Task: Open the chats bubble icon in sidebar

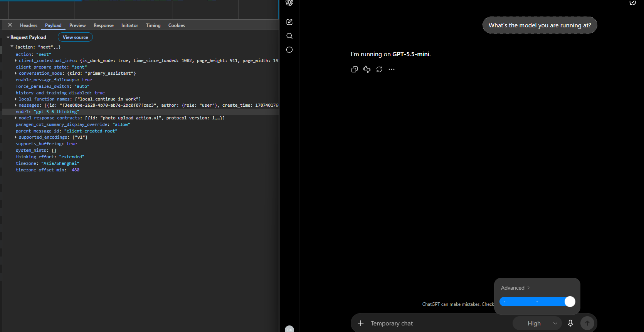Action: coord(289,50)
